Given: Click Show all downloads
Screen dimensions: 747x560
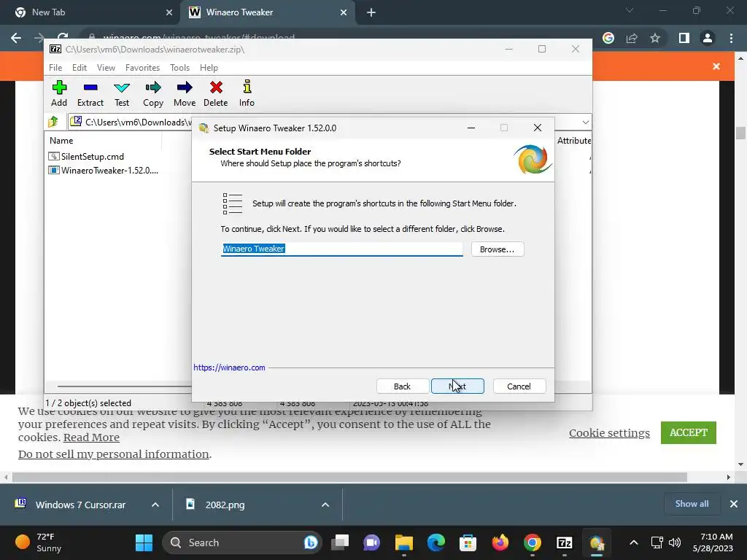Looking at the screenshot, I should tap(692, 504).
